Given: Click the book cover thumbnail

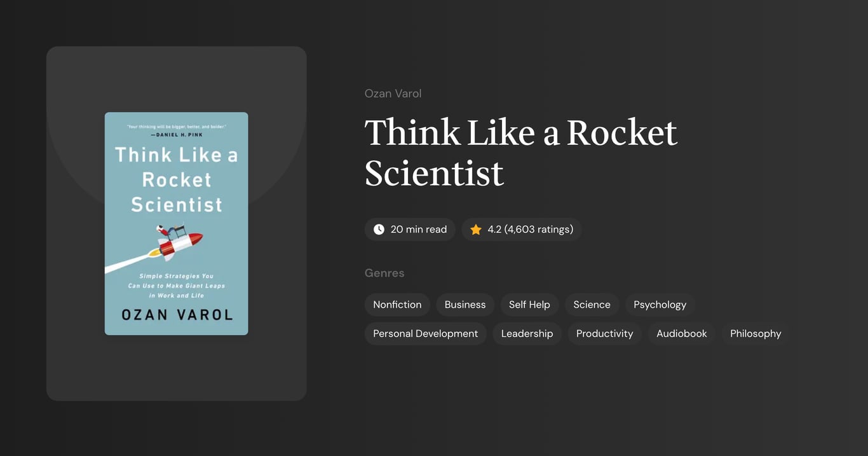Looking at the screenshot, I should [176, 223].
